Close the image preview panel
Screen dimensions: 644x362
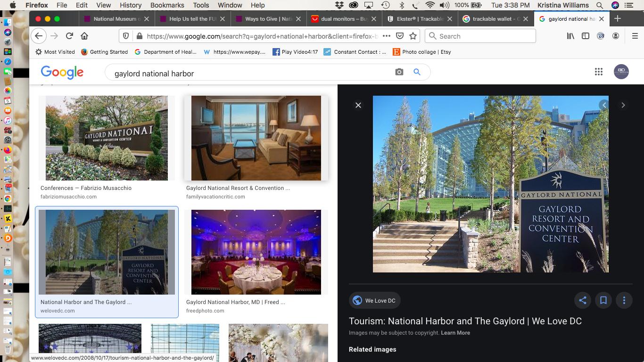point(358,105)
